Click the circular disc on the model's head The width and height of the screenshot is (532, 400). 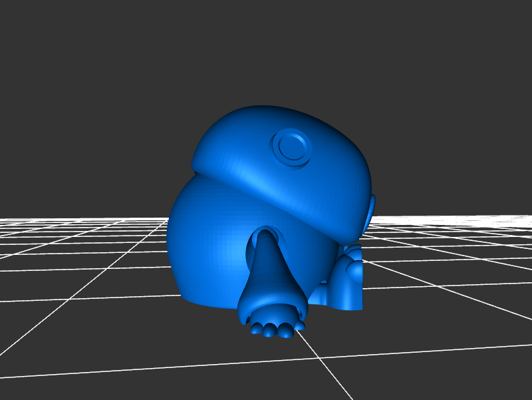pos(291,146)
